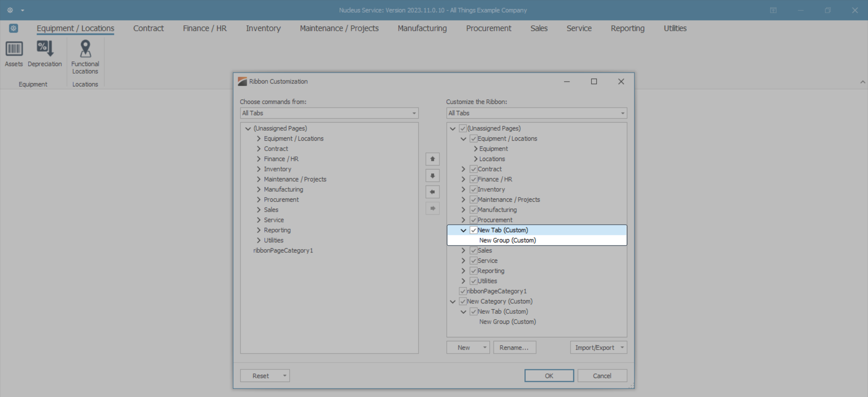Maximize the Ribbon Customization dialog

point(594,81)
